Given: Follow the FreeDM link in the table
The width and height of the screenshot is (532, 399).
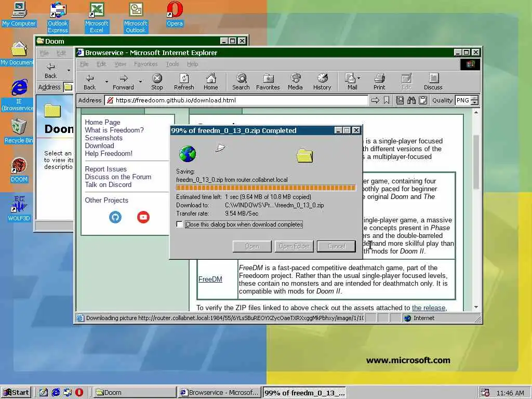Looking at the screenshot, I should tap(210, 279).
